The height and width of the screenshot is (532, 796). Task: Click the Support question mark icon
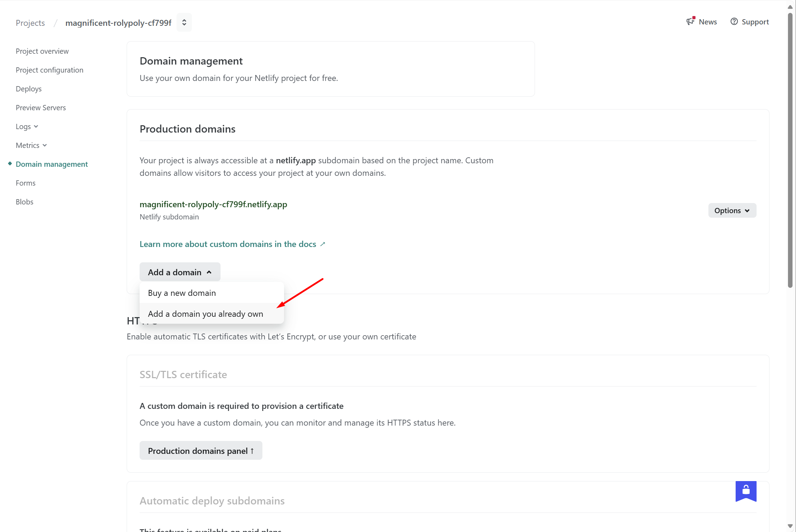734,22
